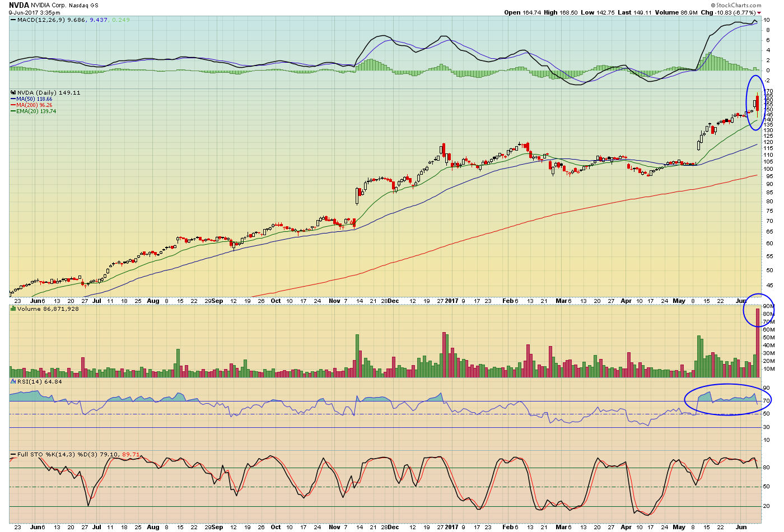Click the "RSI(14) 64.84" panel label

40,381
